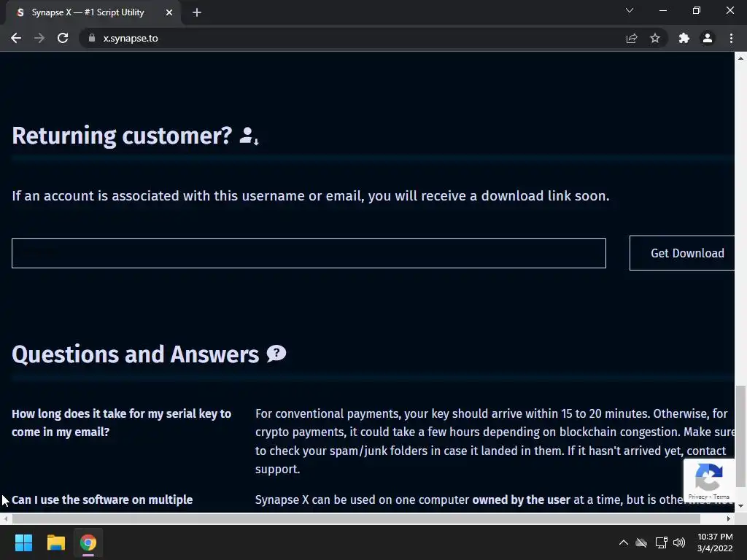
Task: Go back to the previous page
Action: click(x=16, y=38)
